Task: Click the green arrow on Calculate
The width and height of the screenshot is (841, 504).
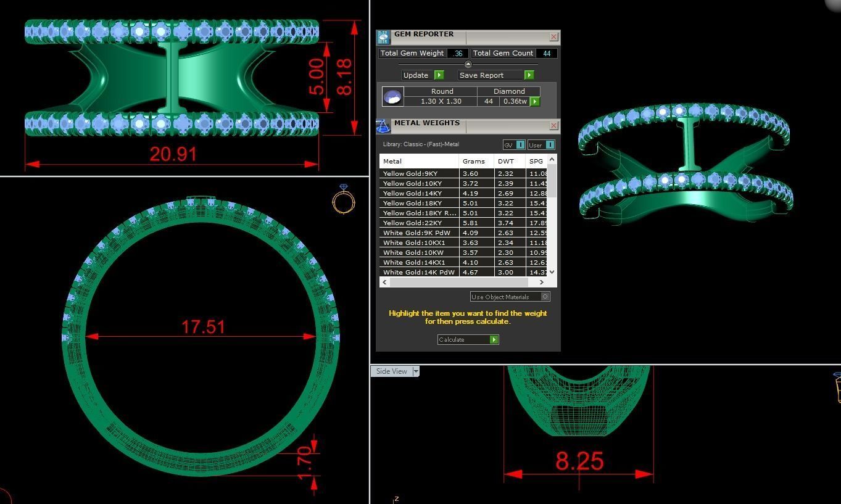Action: (494, 340)
